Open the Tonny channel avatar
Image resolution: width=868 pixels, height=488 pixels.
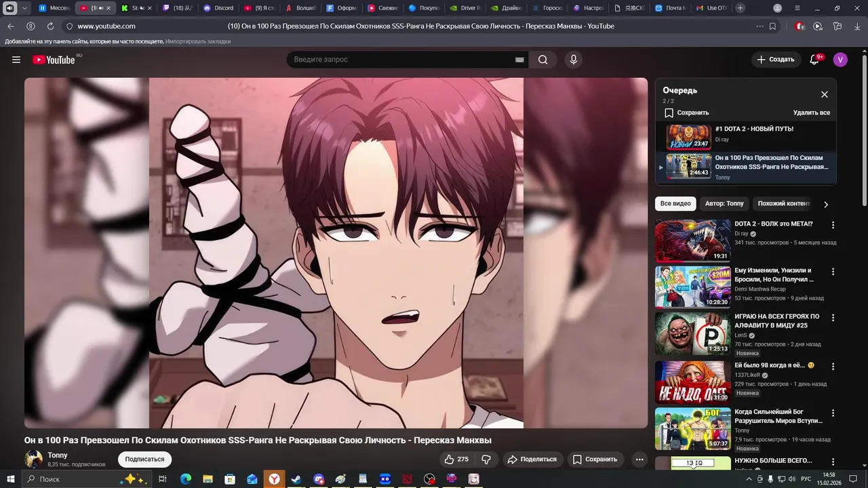click(x=34, y=460)
